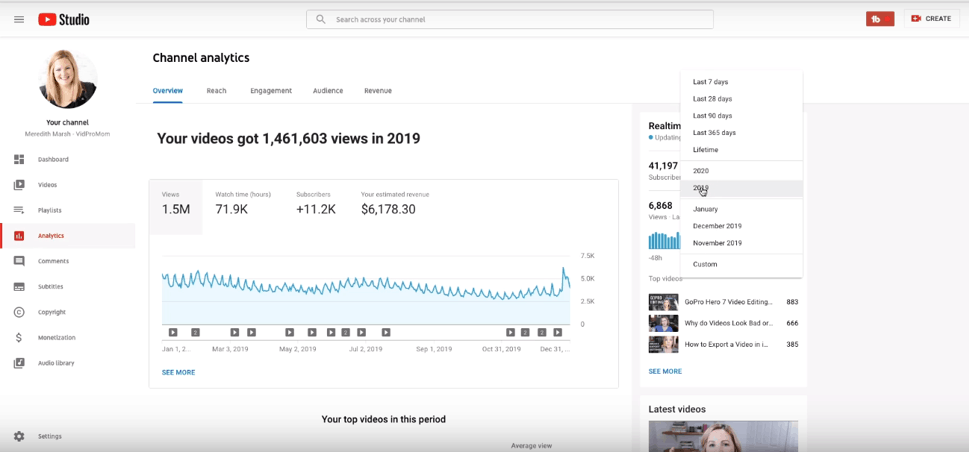969x452 pixels.
Task: Click the red TubeBuddy icon in header
Action: click(880, 19)
